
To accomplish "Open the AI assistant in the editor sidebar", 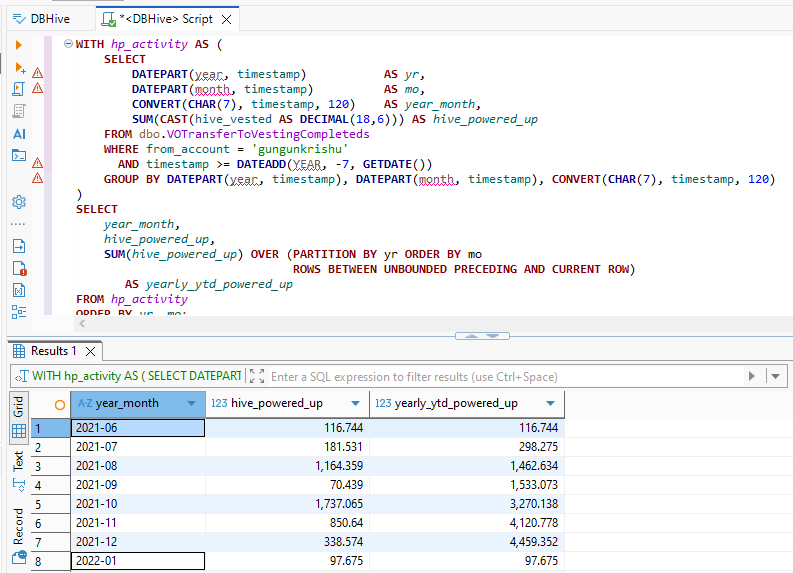I will 18,133.
